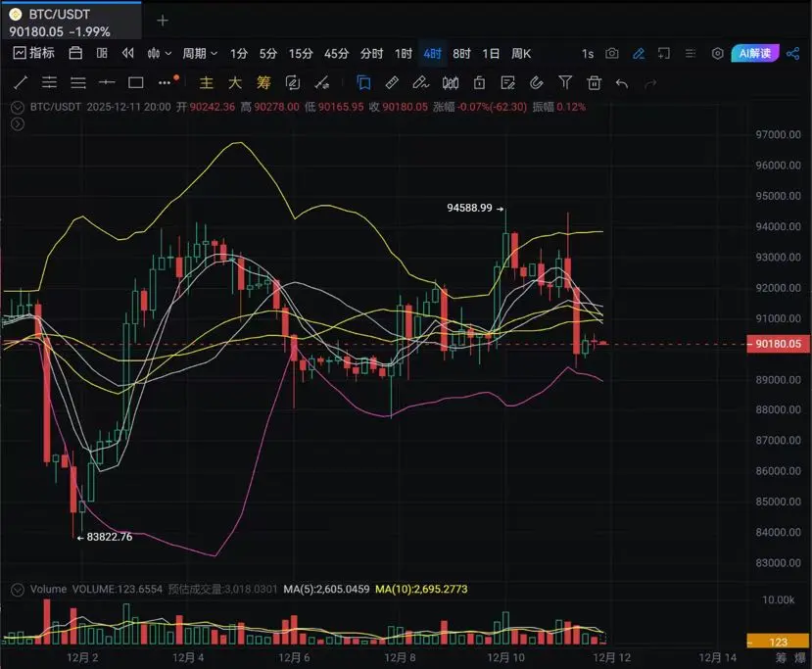Select the BTC/USDT tab
This screenshot has height=669, width=812.
point(71,21)
